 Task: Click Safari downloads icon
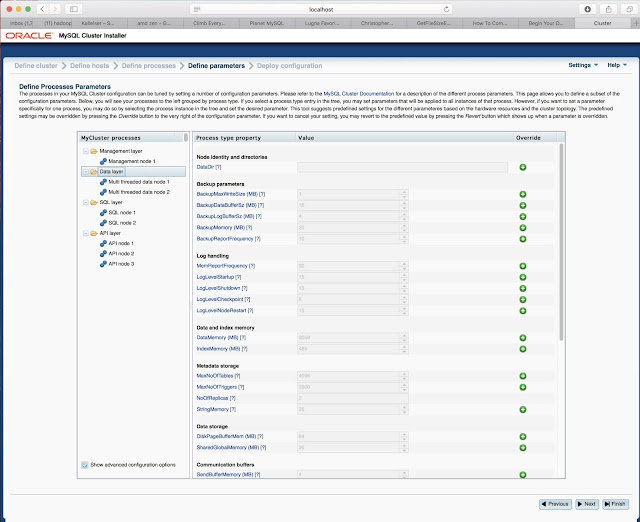pos(587,9)
